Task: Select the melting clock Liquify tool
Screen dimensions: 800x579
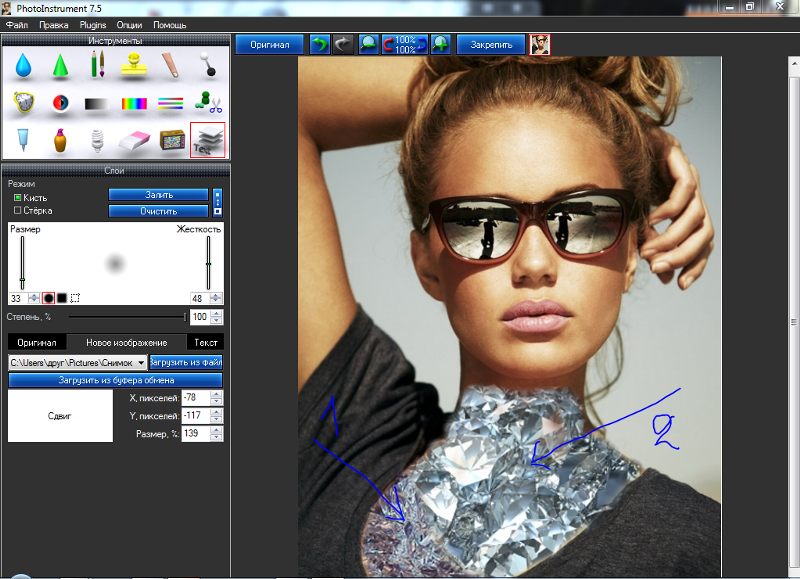Action: click(x=23, y=102)
